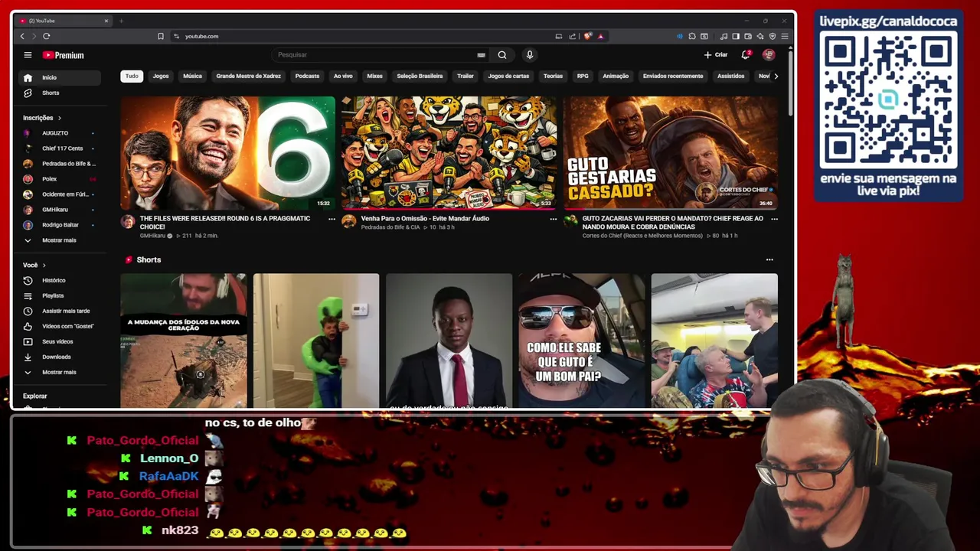Play A MUDANÇA DOS ÍDOLOS short
Viewport: 980px width, 551px height.
coord(184,341)
